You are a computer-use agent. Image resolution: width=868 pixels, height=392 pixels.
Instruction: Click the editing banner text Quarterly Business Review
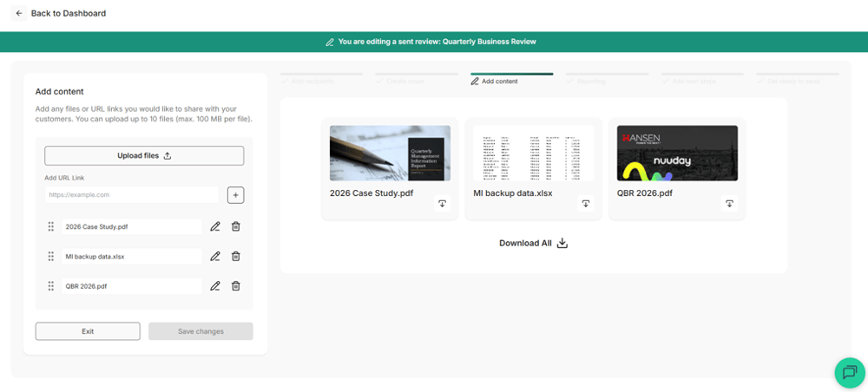click(490, 42)
